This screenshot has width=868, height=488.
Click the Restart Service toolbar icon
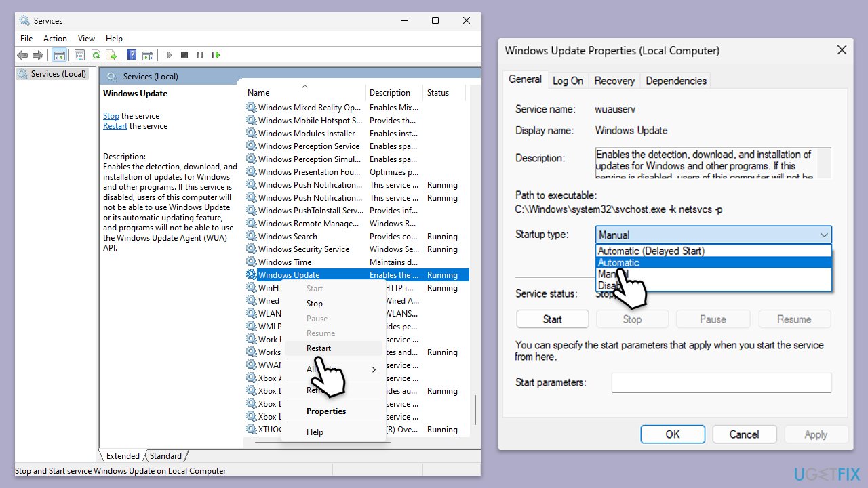(x=216, y=55)
